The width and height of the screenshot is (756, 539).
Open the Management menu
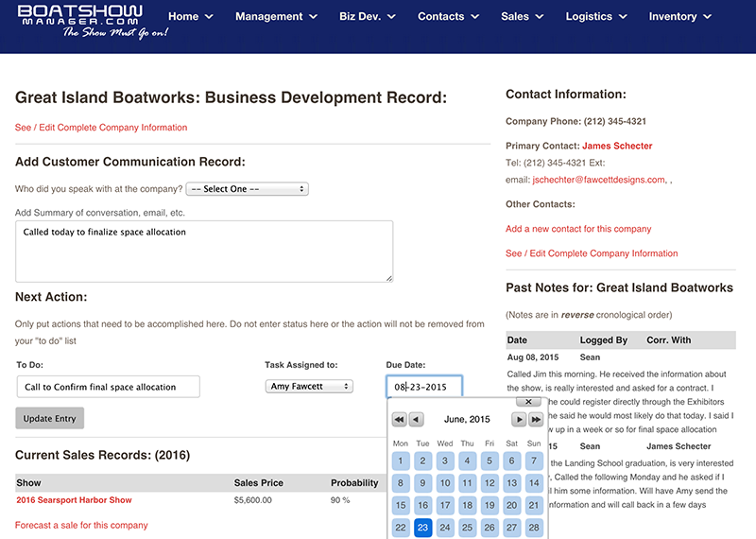click(x=276, y=16)
